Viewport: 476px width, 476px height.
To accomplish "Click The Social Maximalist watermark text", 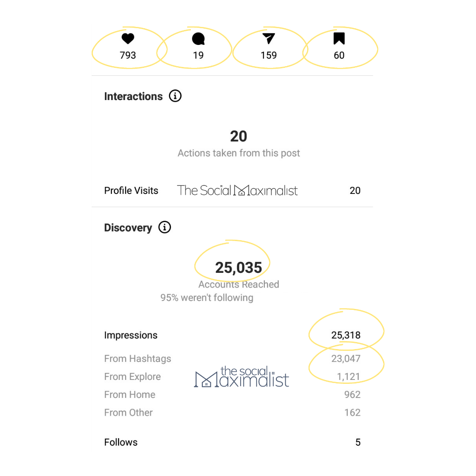I will tap(237, 190).
